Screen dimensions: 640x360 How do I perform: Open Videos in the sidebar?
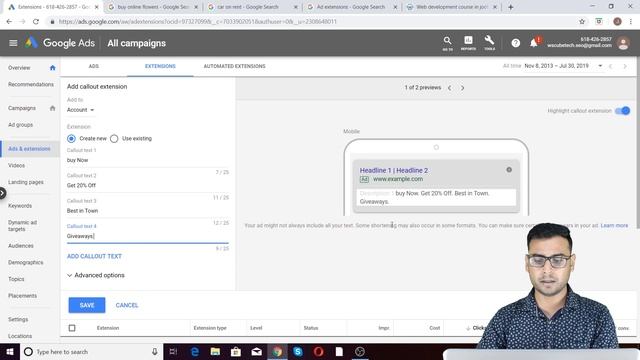[16, 165]
